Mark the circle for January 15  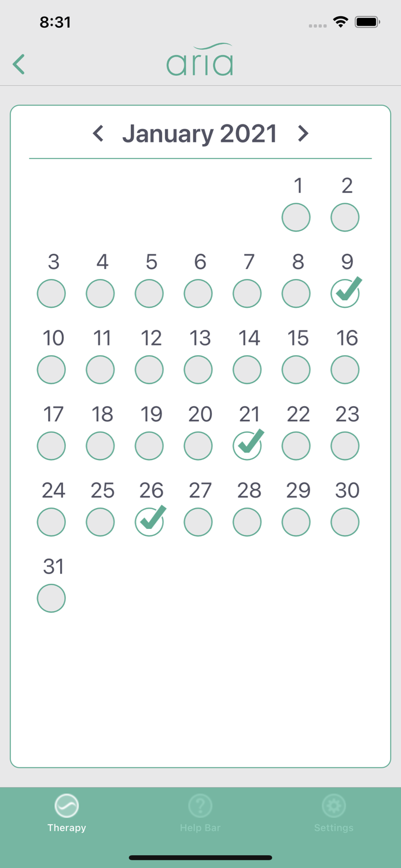click(x=296, y=370)
